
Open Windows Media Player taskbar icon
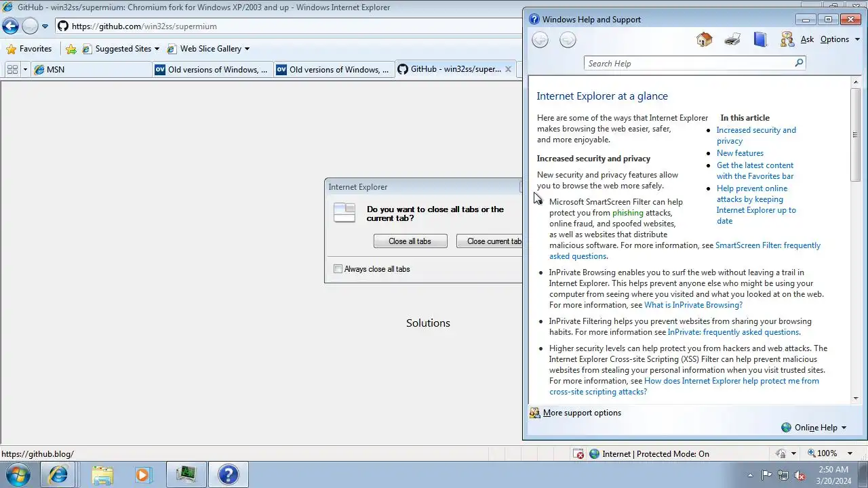coord(142,475)
